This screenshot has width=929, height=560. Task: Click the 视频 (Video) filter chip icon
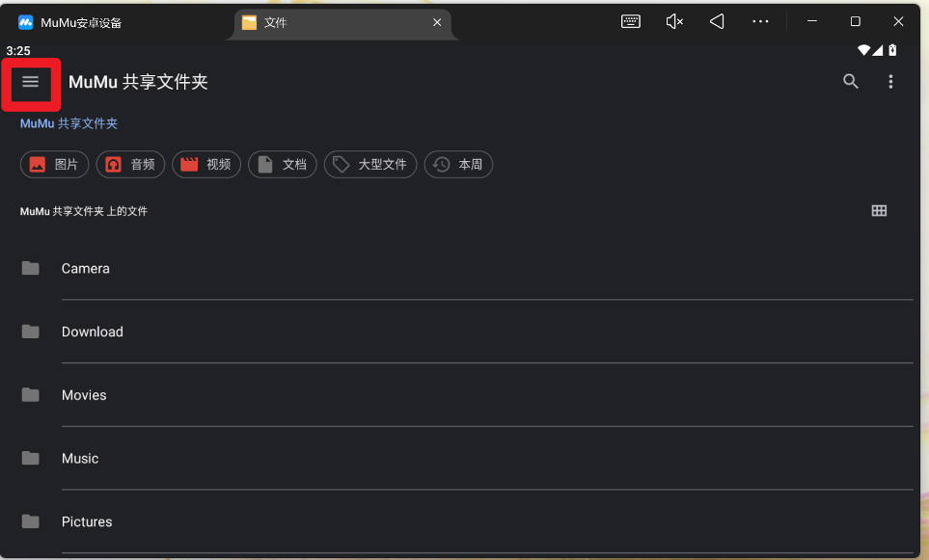tap(189, 164)
